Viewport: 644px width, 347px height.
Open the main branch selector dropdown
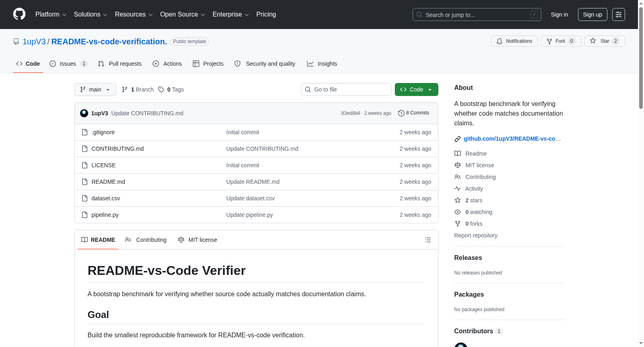pyautogui.click(x=95, y=89)
